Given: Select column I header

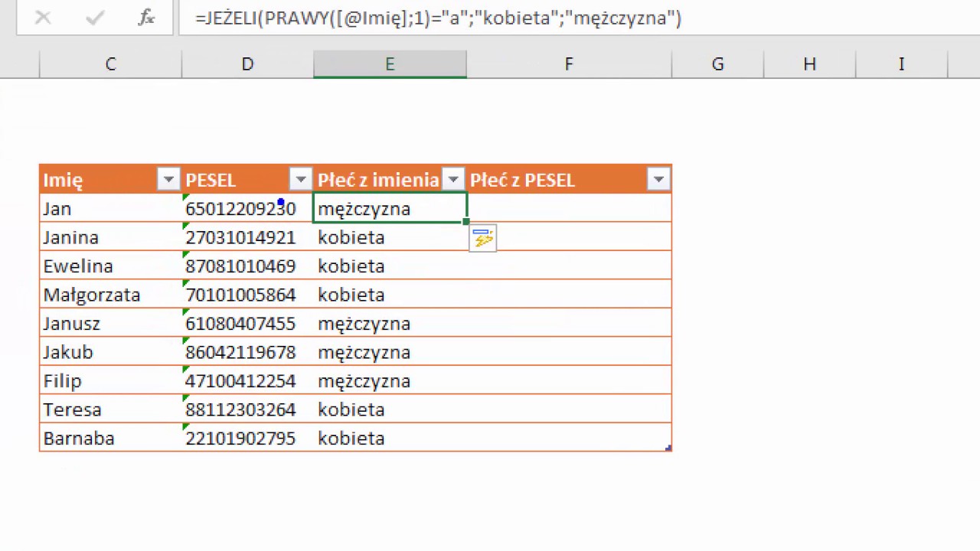Looking at the screenshot, I should (901, 64).
